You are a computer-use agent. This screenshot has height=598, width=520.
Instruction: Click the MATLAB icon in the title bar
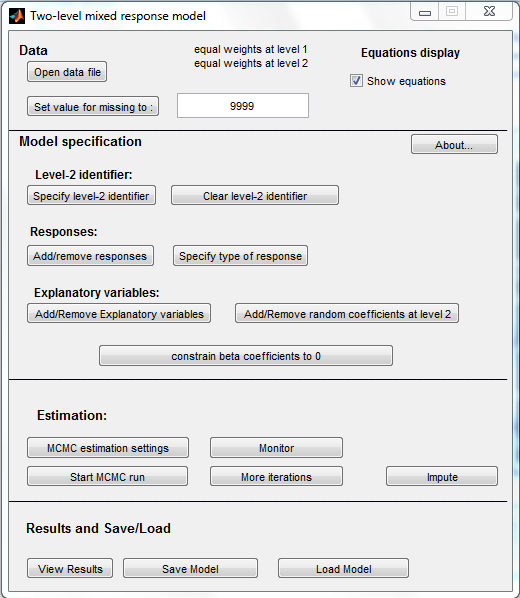(17, 16)
